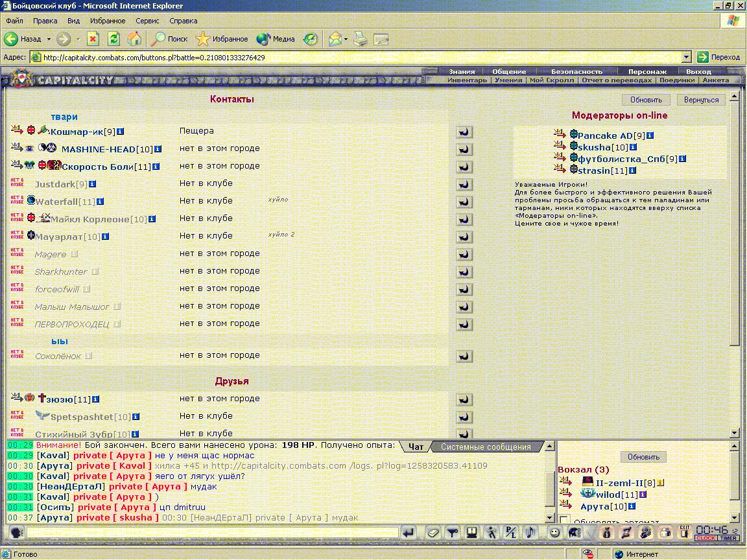Toggle the CLOCK mode label
This screenshot has height=560, width=747.
[x=705, y=538]
